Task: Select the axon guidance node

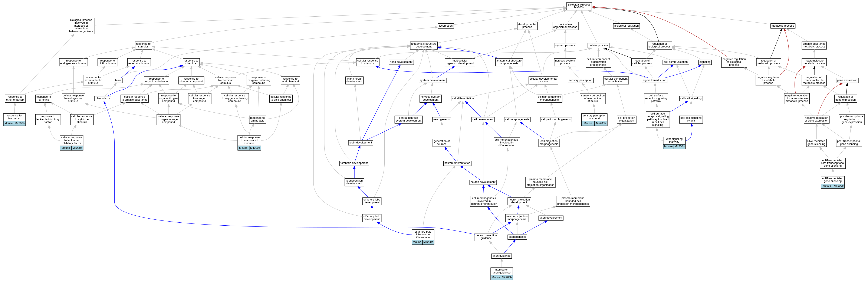Action: click(x=501, y=256)
